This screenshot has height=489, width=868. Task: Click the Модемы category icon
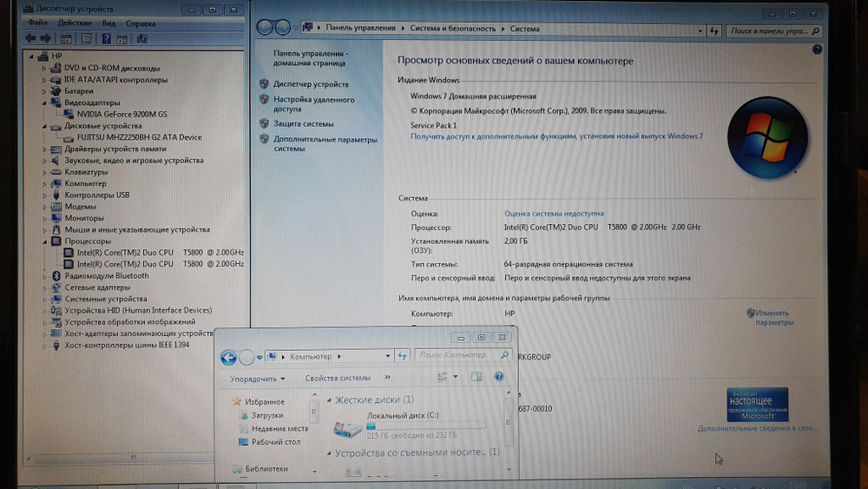[56, 207]
